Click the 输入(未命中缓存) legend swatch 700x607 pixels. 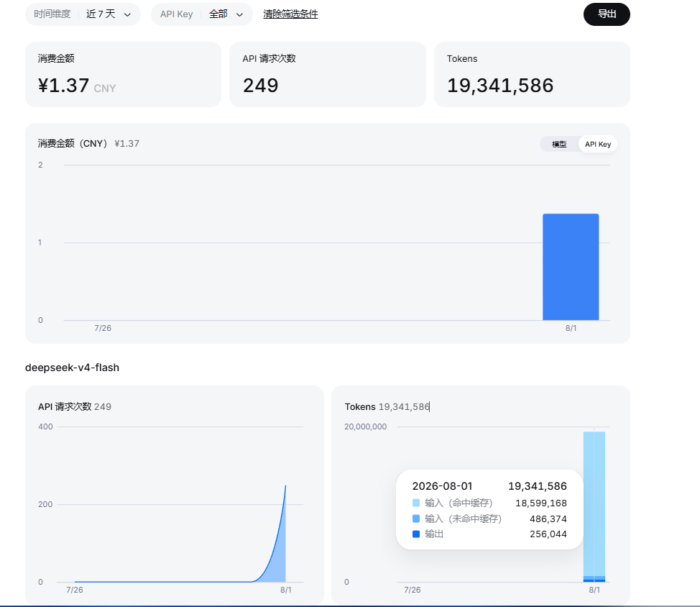(416, 519)
